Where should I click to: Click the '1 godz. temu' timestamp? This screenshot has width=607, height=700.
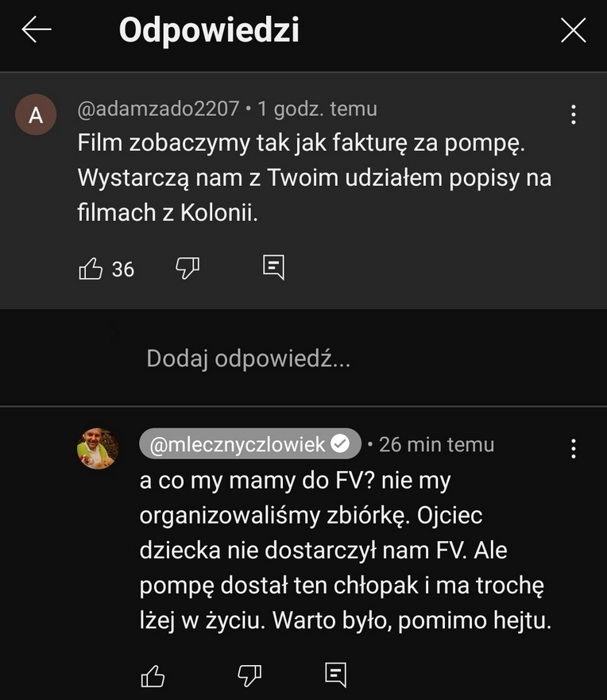pos(317,109)
